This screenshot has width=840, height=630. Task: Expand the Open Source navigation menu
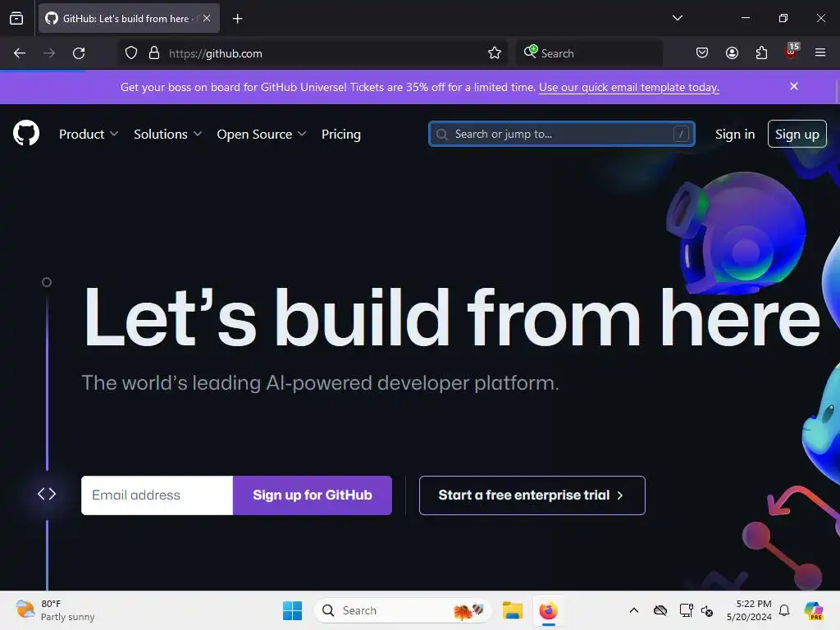(x=262, y=134)
